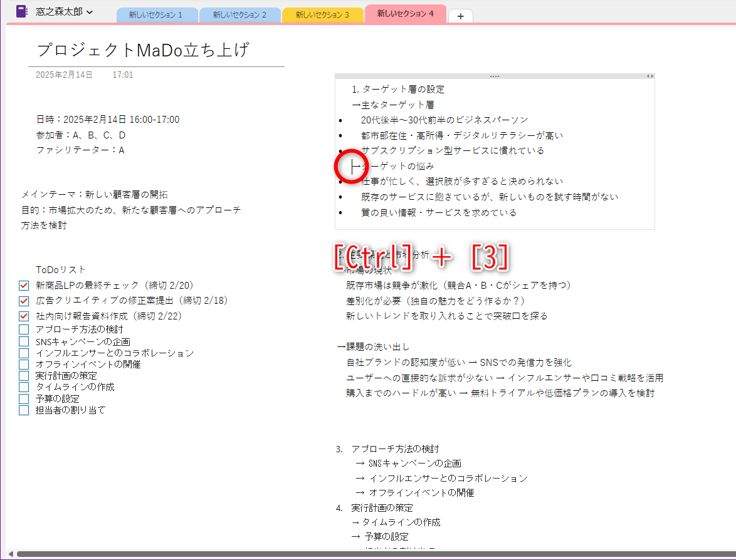Check the アプローチ方法の検討 checkbox
Viewport: 736px width, 560px height.
click(x=23, y=328)
